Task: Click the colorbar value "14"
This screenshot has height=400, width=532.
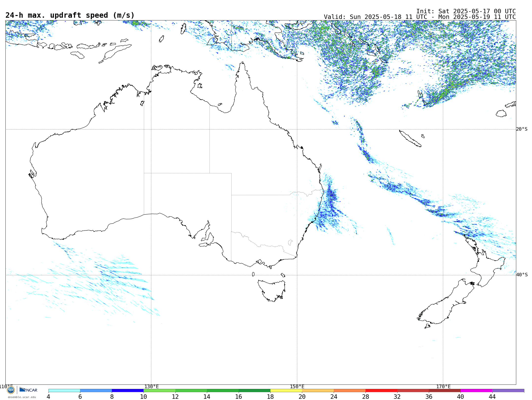Action: tap(207, 397)
